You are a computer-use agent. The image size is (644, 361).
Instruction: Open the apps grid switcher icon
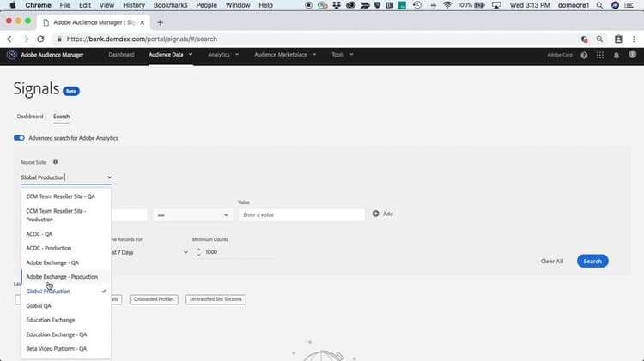[600, 55]
